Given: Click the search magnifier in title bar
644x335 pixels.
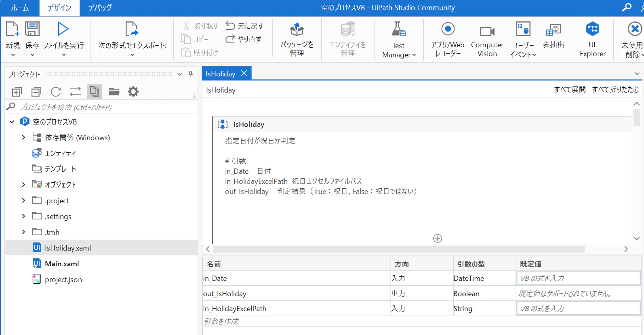Looking at the screenshot, I should [627, 7].
